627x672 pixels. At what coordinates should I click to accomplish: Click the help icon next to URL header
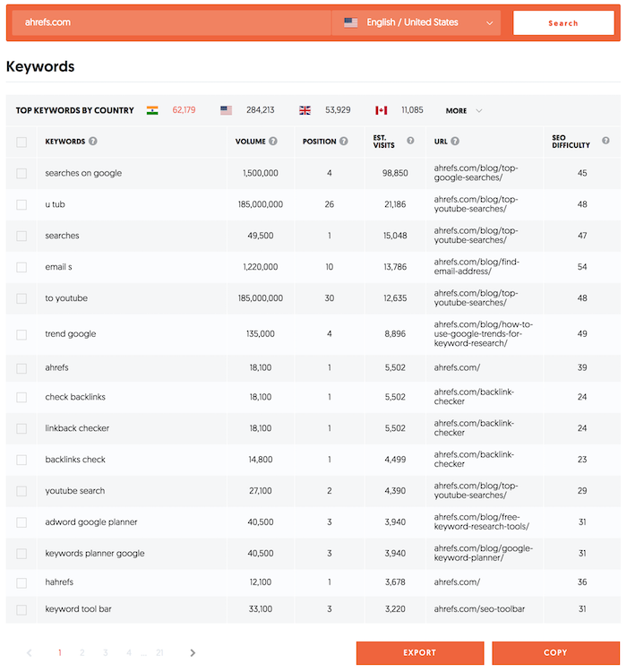click(455, 141)
